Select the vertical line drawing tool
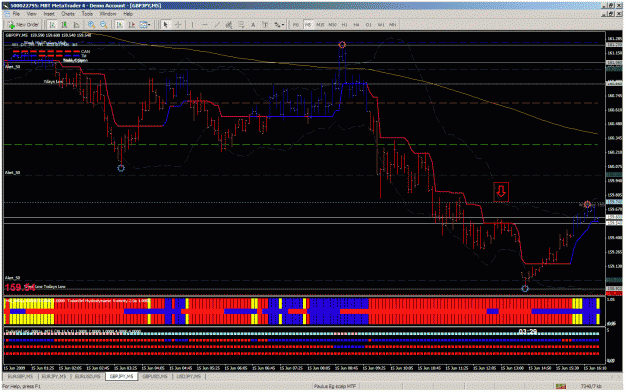The height and width of the screenshot is (392, 625). (192, 25)
